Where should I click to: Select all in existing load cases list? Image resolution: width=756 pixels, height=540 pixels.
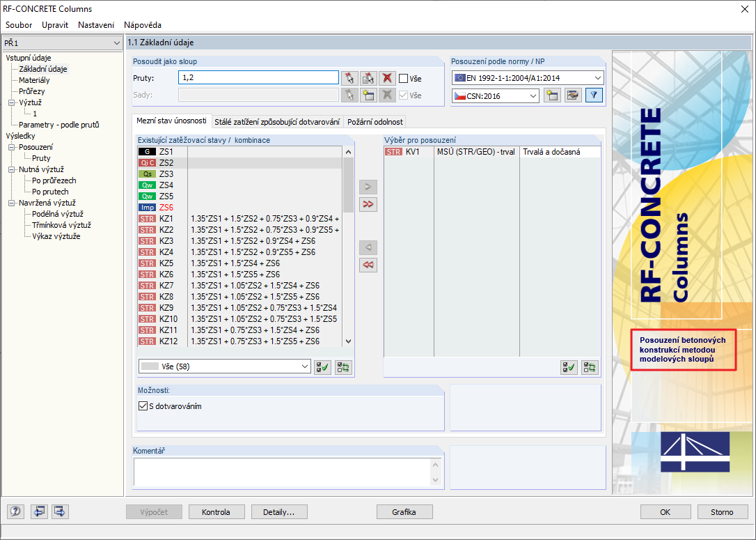coord(322,367)
